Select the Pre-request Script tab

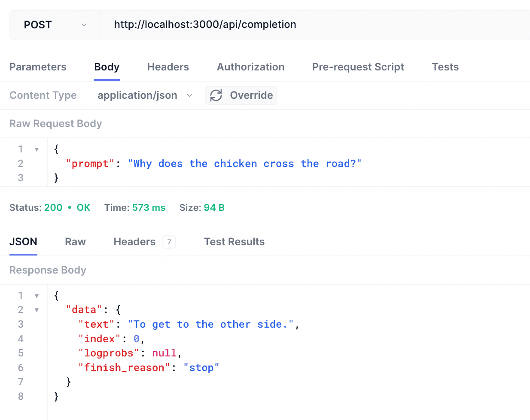tap(358, 67)
